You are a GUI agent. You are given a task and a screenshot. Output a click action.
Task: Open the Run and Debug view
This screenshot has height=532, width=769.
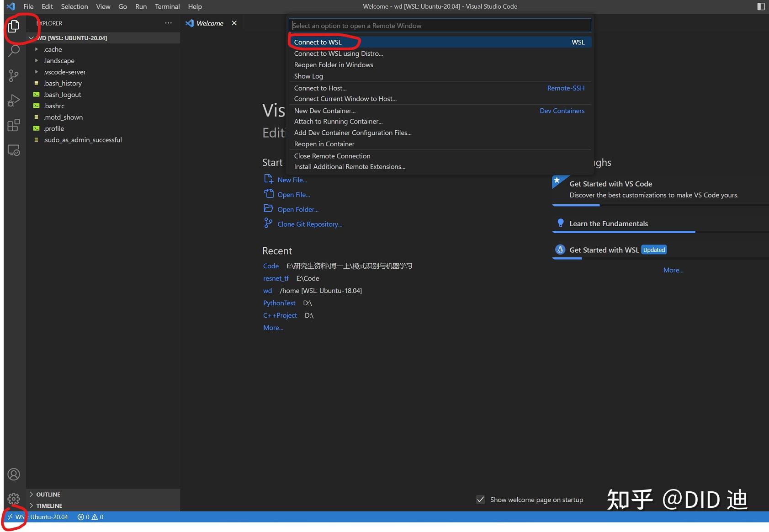click(x=14, y=101)
